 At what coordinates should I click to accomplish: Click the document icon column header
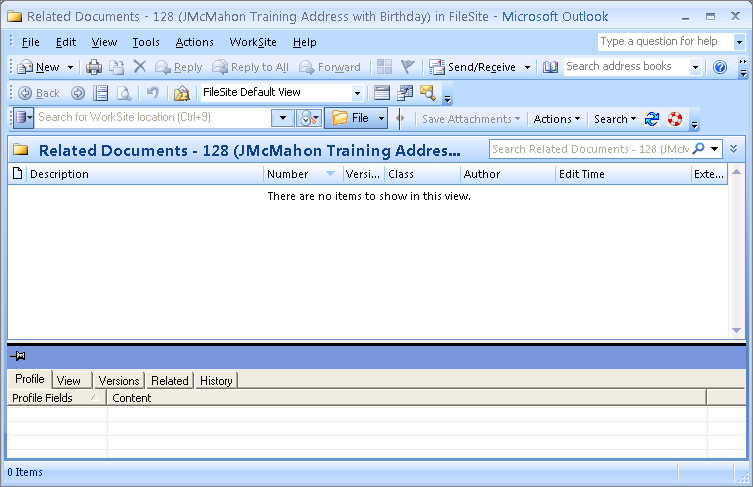click(17, 173)
